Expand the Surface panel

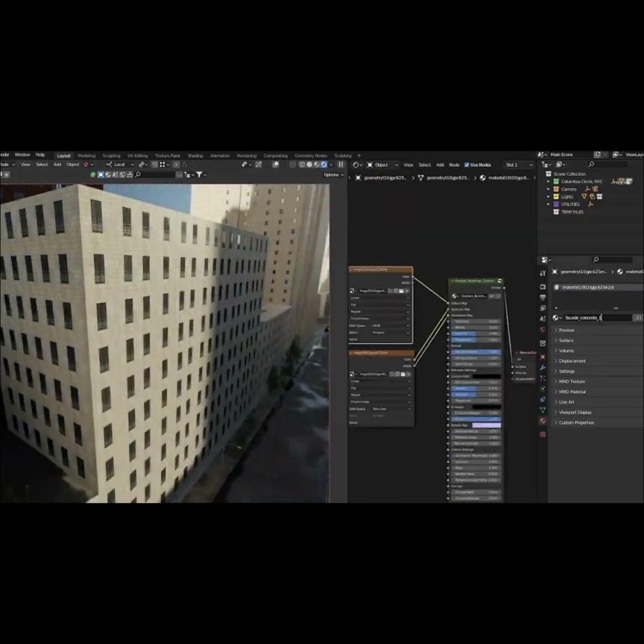point(566,340)
